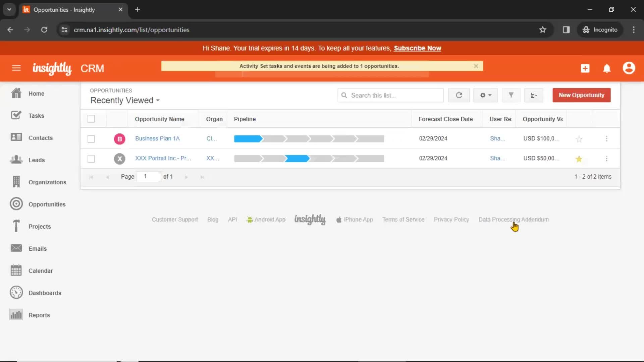Dismiss the Activity Set notification banner
The height and width of the screenshot is (362, 644).
point(476,66)
